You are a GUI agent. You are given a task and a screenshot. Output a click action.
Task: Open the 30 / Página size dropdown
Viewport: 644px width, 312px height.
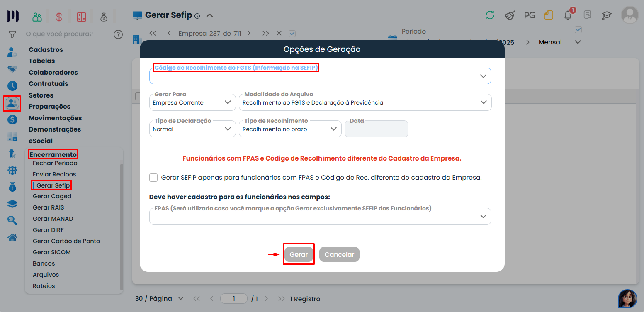pyautogui.click(x=159, y=299)
